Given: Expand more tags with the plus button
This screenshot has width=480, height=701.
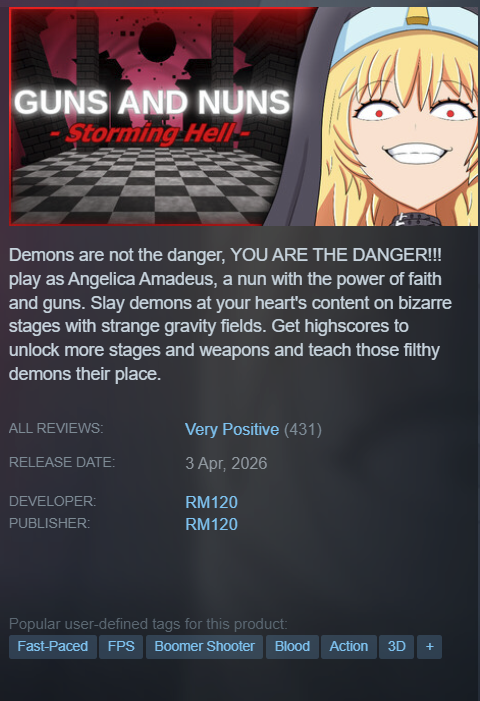Looking at the screenshot, I should click(x=429, y=646).
